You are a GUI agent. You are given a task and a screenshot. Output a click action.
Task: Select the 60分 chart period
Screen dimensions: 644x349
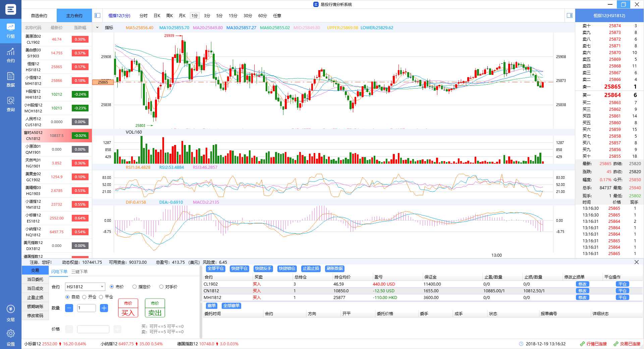[x=263, y=16]
